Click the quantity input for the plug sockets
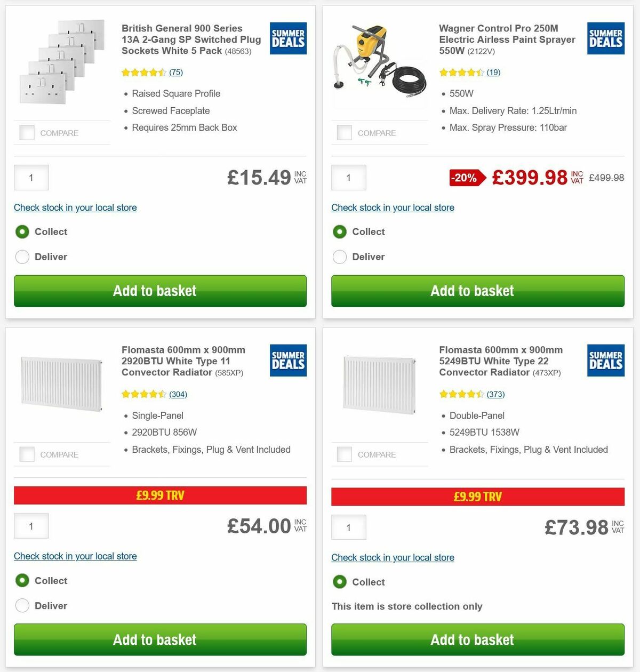 coord(31,178)
